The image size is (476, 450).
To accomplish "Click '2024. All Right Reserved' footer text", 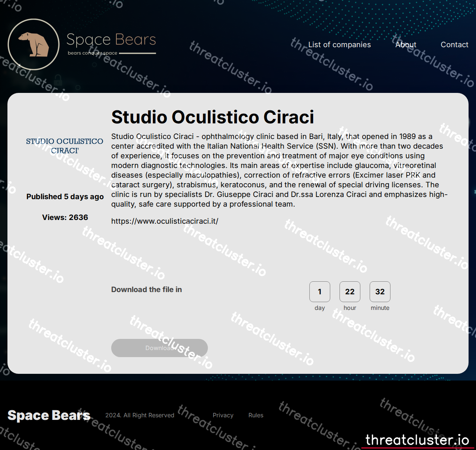I will click(140, 415).
